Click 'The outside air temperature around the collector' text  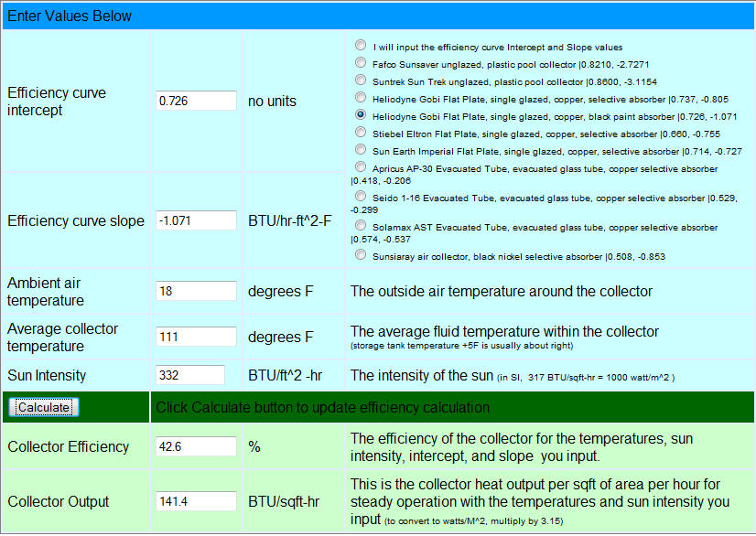(501, 291)
